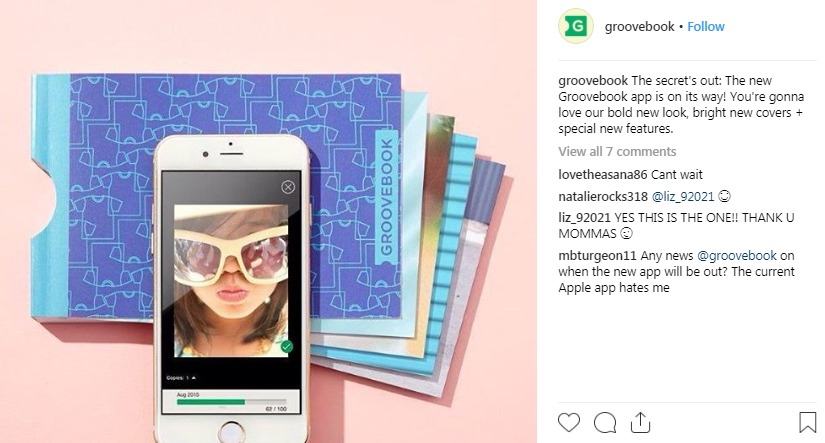Click the Follow link

(x=706, y=26)
